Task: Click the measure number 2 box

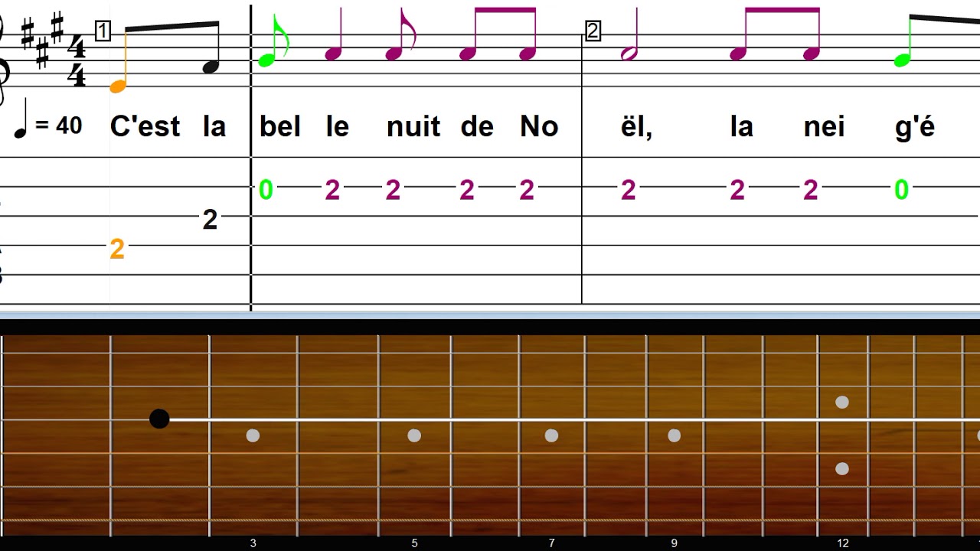Action: coord(593,31)
